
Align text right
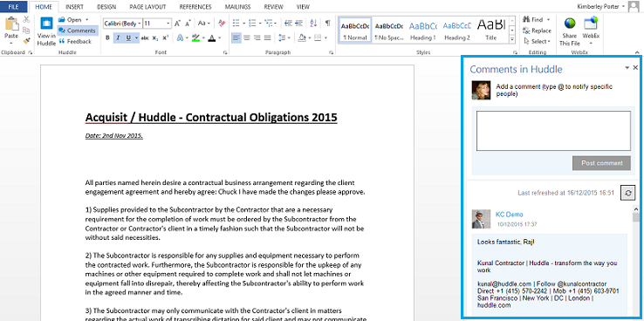pyautogui.click(x=257, y=38)
